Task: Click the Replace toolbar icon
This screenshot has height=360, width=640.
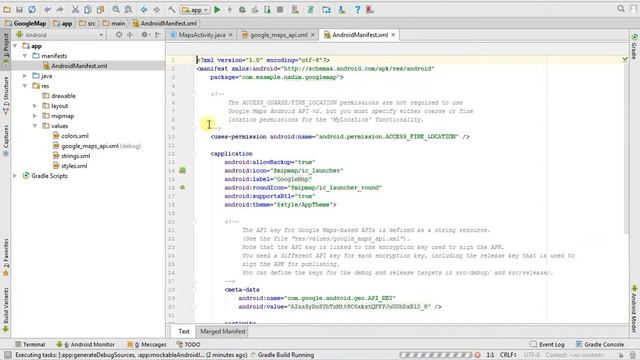Action: point(128,9)
